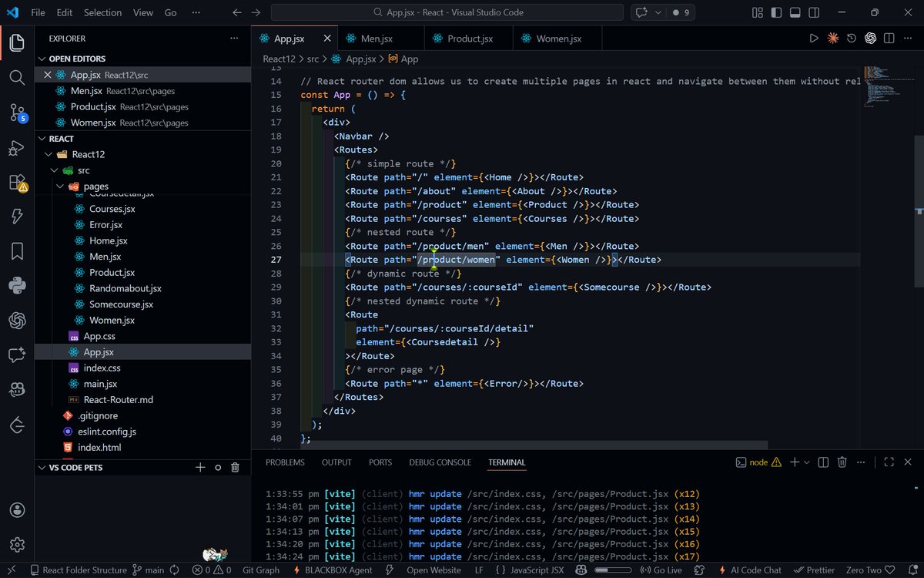This screenshot has height=578, width=924.
Task: Open the Selection menu
Action: click(102, 12)
